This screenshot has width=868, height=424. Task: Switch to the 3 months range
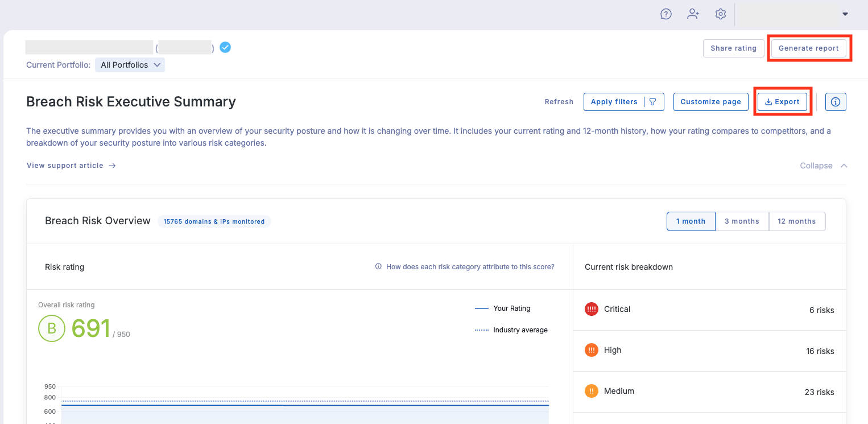click(742, 221)
